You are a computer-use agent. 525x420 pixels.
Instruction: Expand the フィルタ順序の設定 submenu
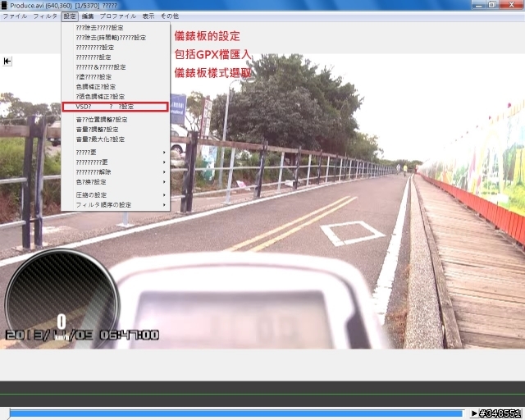click(x=115, y=204)
